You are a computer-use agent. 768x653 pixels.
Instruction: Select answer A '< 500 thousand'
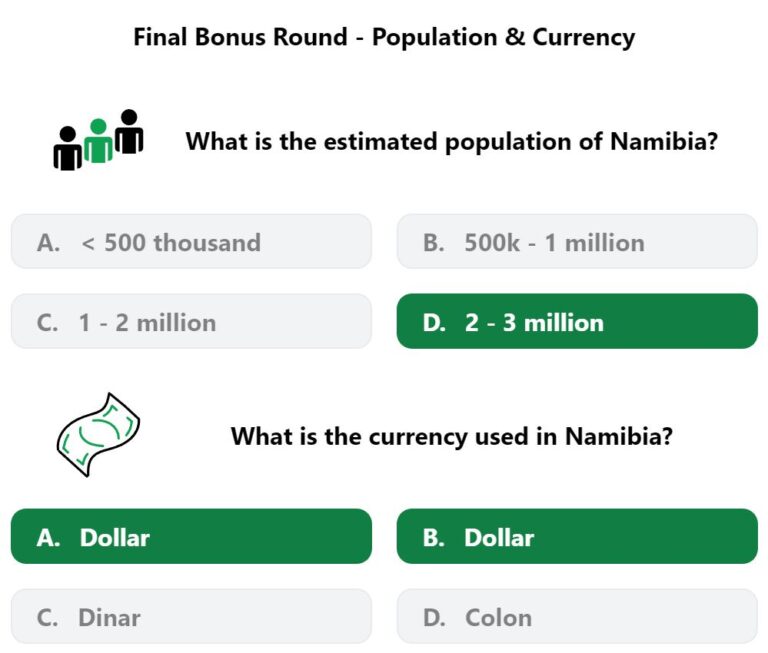pyautogui.click(x=192, y=242)
